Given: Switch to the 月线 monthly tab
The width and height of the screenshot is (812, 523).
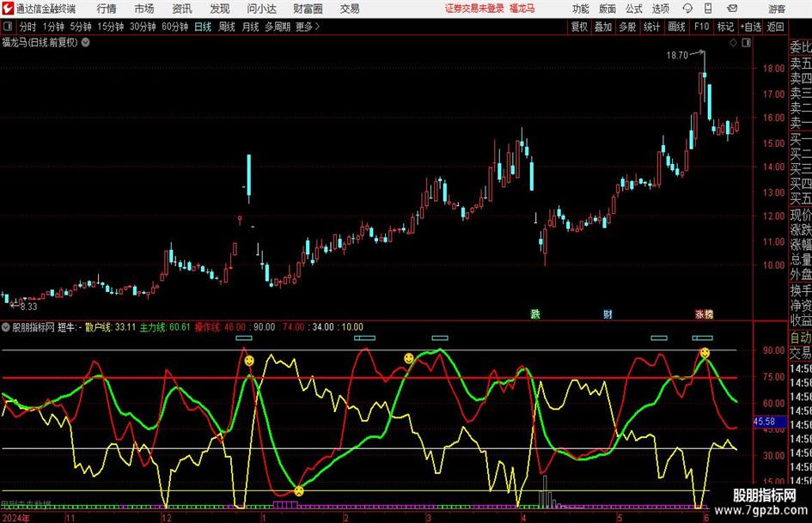Looking at the screenshot, I should tap(251, 27).
